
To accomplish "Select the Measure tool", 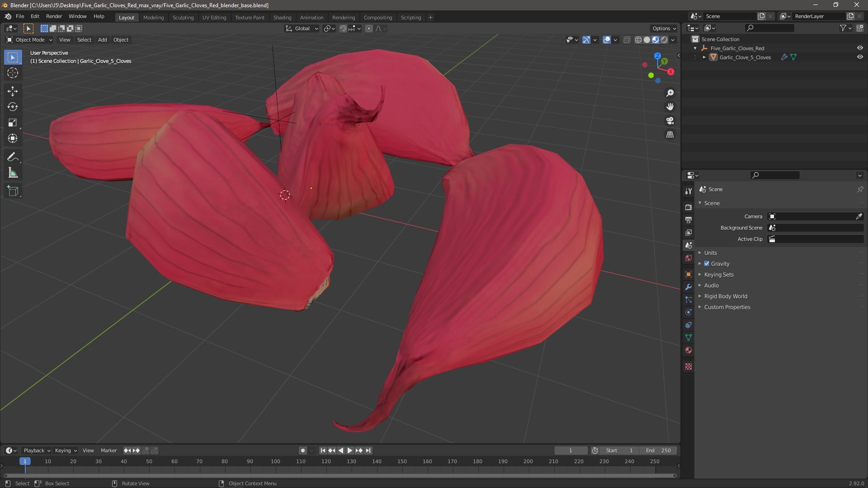I will [13, 174].
